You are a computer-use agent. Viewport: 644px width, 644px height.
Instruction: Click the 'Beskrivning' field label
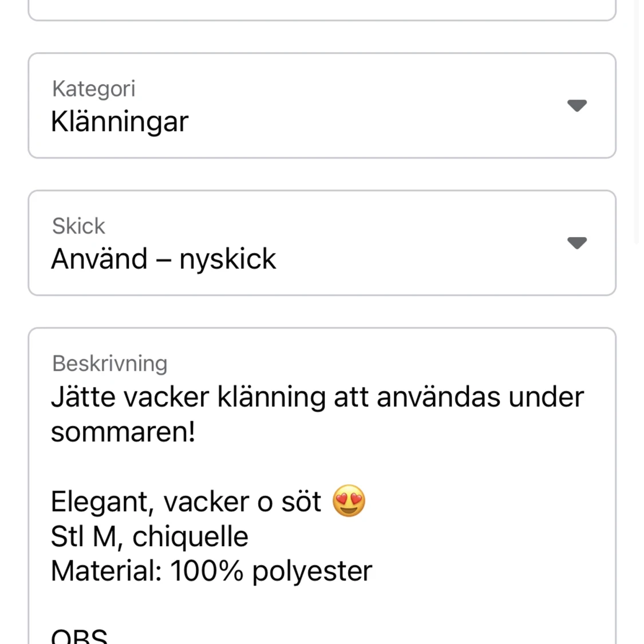pos(109,364)
